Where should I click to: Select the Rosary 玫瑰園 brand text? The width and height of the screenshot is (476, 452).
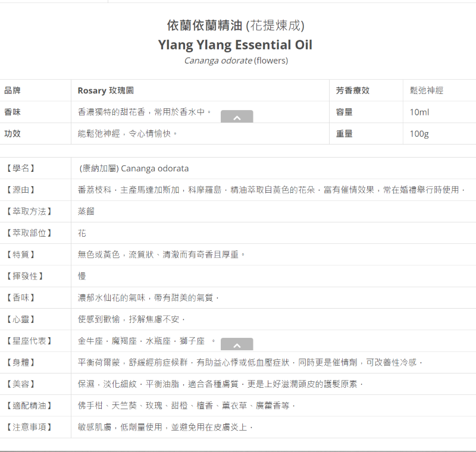[105, 90]
